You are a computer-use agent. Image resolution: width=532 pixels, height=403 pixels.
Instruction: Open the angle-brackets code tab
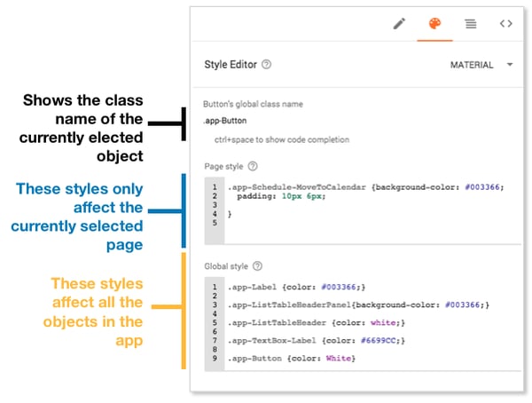coord(506,23)
